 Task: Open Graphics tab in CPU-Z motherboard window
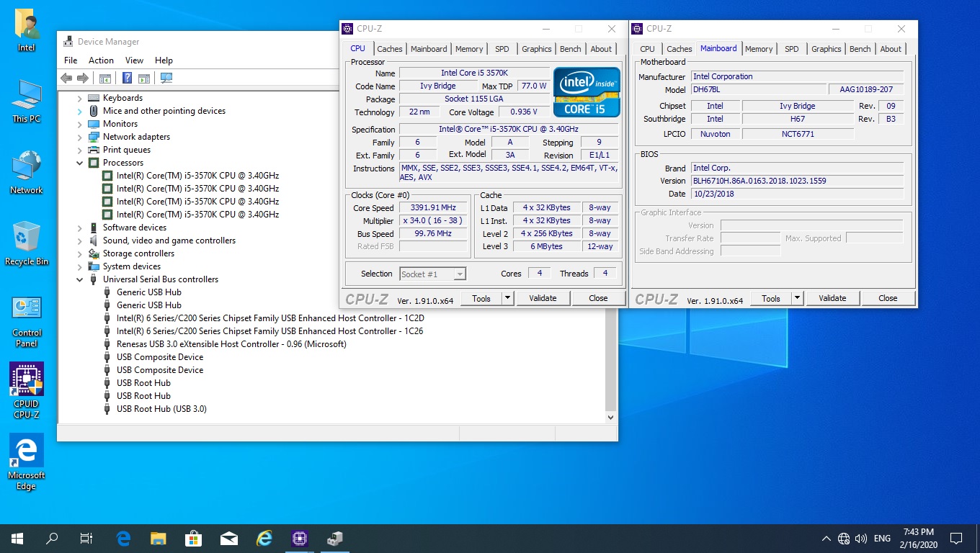tap(827, 49)
